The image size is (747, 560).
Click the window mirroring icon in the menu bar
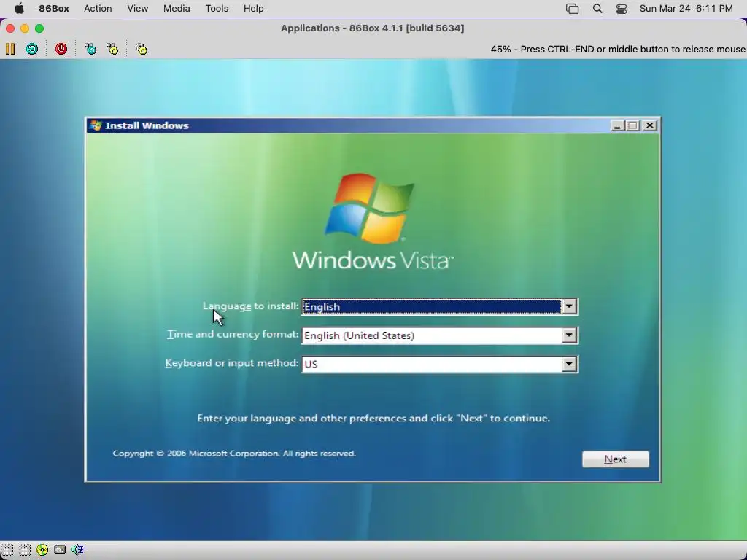coord(572,9)
